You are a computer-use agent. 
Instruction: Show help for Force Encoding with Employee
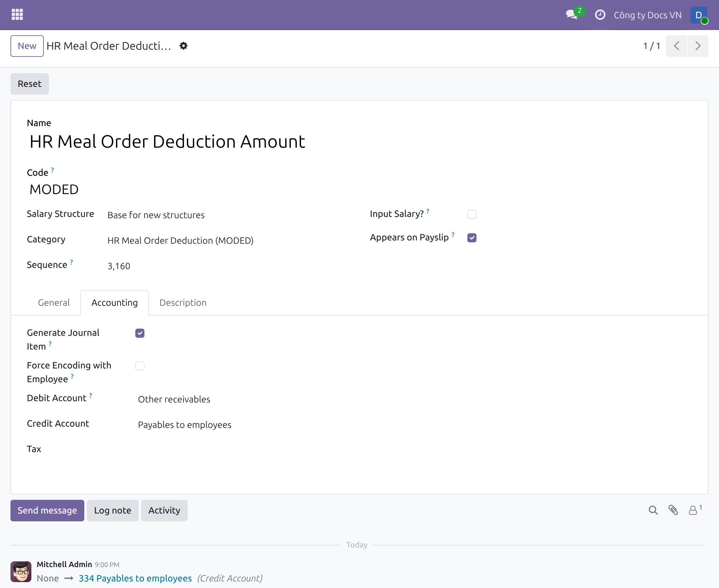coord(72,376)
